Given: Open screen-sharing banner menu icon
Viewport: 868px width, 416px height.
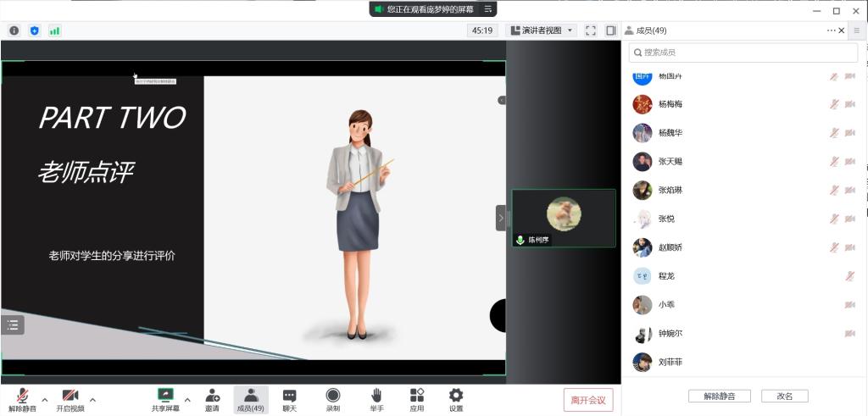Looking at the screenshot, I should [x=487, y=9].
